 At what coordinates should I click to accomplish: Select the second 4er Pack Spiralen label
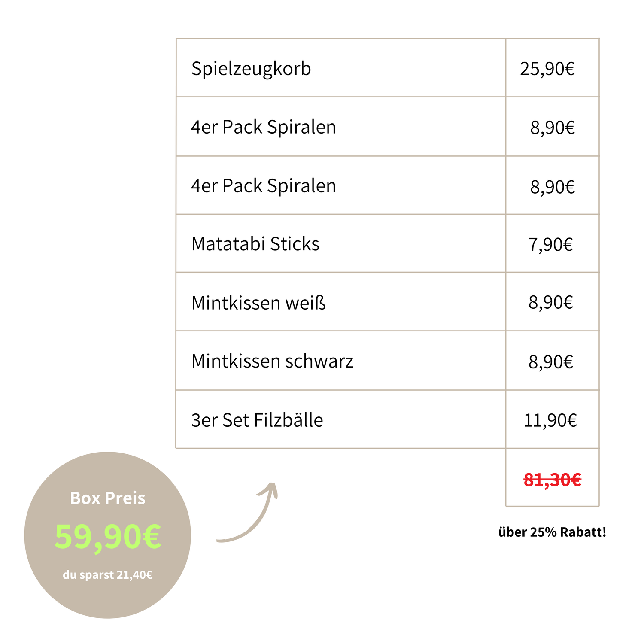point(264,186)
